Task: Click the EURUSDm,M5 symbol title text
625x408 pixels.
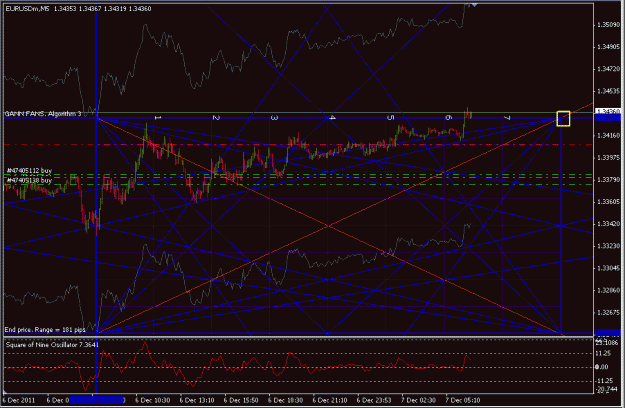Action: click(x=28, y=8)
